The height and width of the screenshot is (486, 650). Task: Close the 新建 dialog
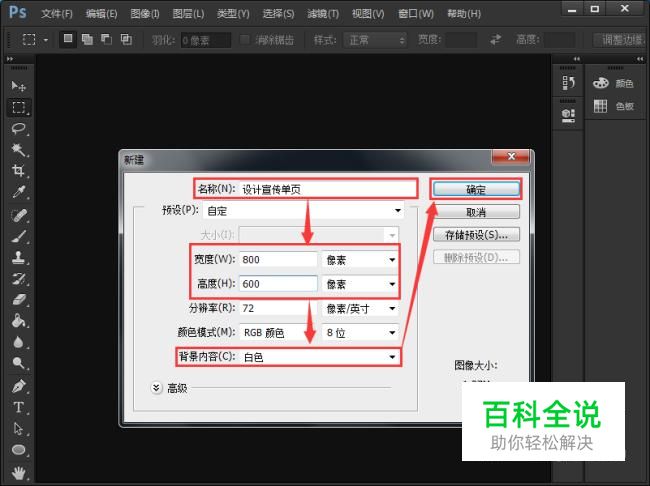click(511, 157)
